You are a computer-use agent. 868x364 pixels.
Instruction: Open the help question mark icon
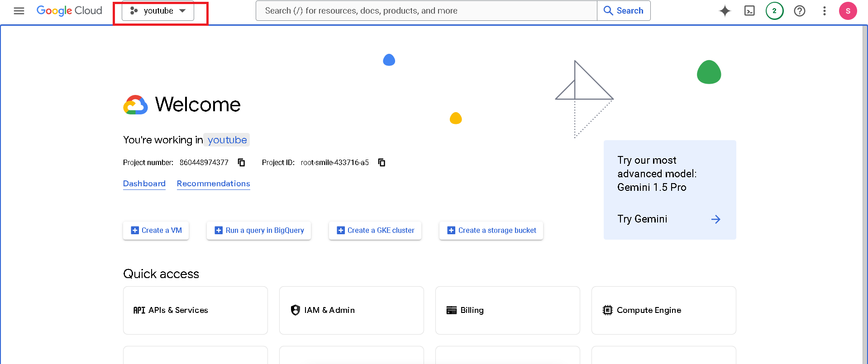(799, 11)
